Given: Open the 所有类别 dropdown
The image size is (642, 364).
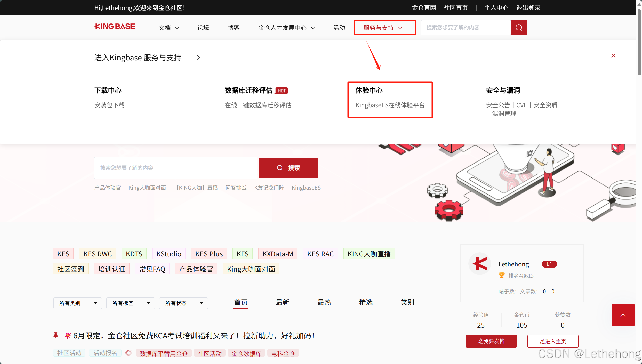Looking at the screenshot, I should click(x=77, y=303).
